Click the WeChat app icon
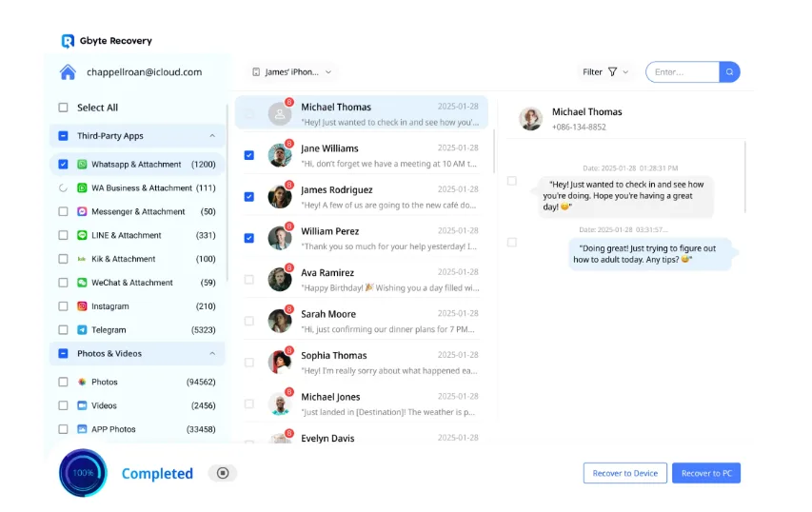This screenshot has height=512, width=812. click(x=82, y=283)
